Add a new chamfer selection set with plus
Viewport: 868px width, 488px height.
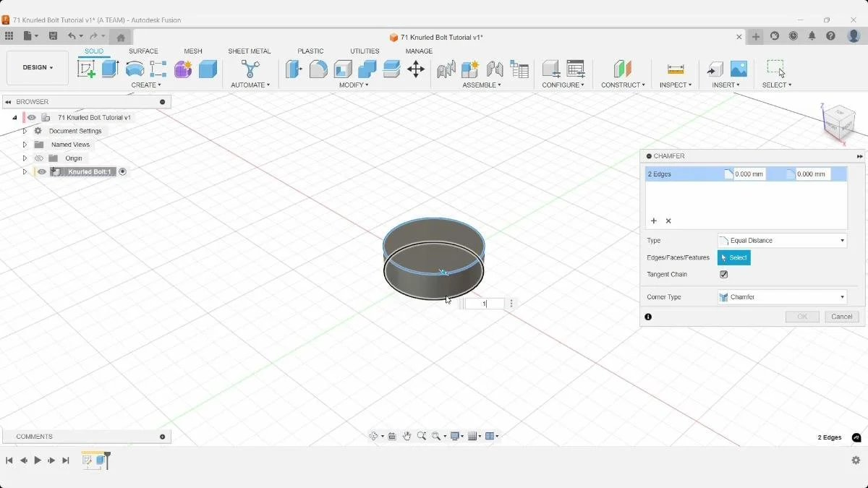point(654,221)
